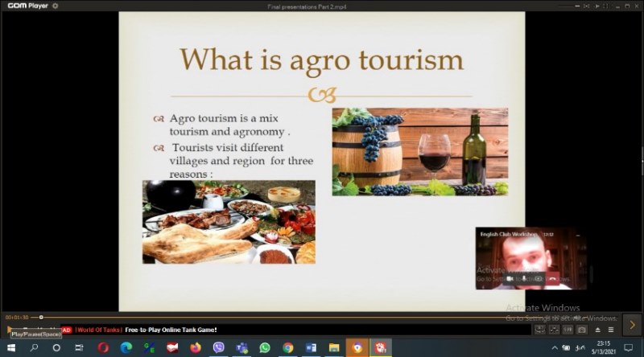Open the control panel equalizer icon
This screenshot has height=357, width=644.
click(x=554, y=330)
